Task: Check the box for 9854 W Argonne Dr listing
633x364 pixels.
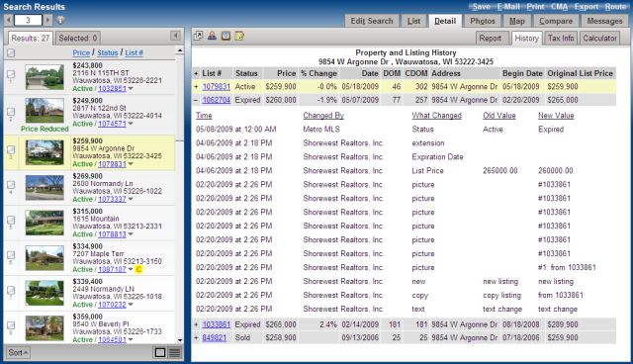Action: tap(11, 149)
